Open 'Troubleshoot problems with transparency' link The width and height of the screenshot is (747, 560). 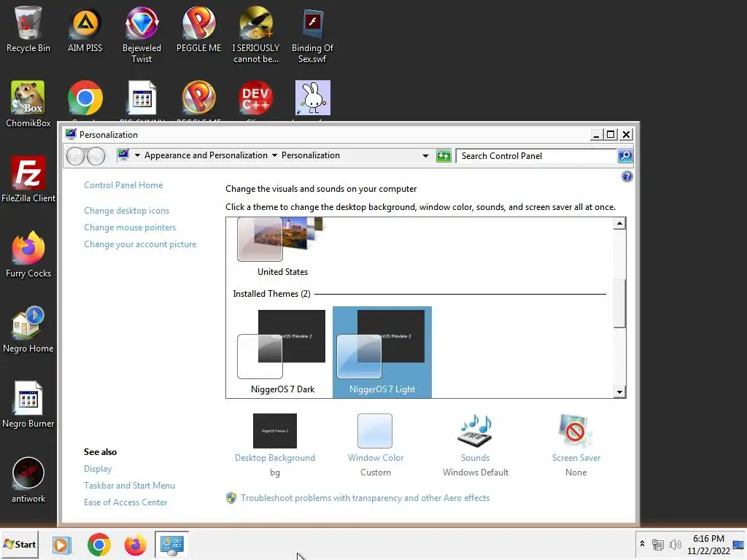[x=365, y=498]
